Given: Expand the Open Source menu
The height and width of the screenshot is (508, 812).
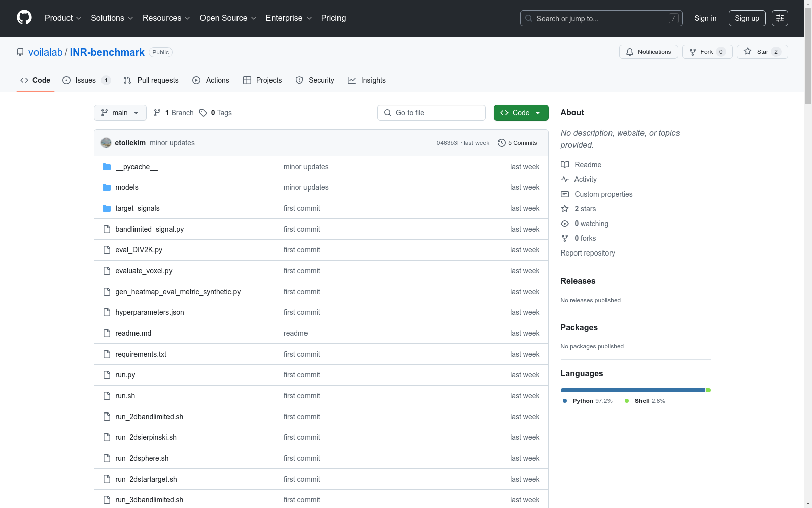Looking at the screenshot, I should pyautogui.click(x=228, y=18).
